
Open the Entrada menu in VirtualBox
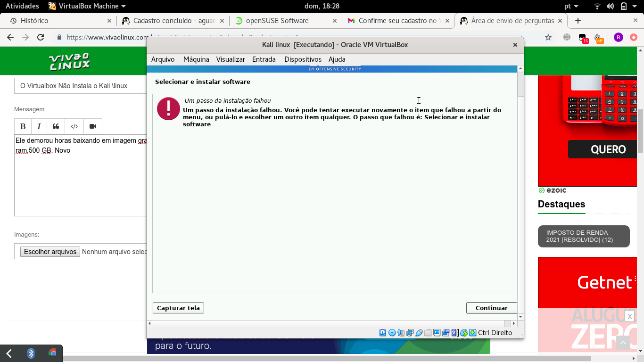pyautogui.click(x=264, y=59)
